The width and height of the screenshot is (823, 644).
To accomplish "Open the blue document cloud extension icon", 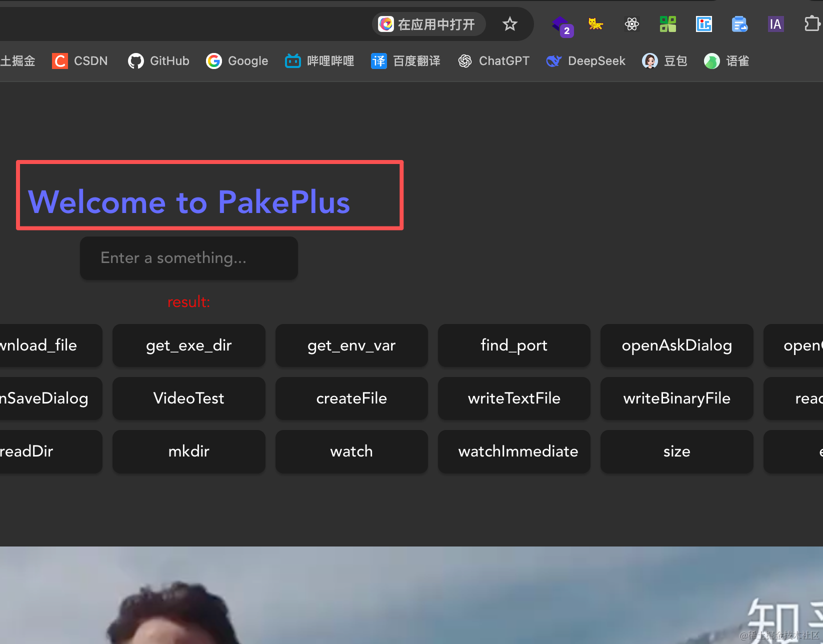I will pyautogui.click(x=739, y=24).
